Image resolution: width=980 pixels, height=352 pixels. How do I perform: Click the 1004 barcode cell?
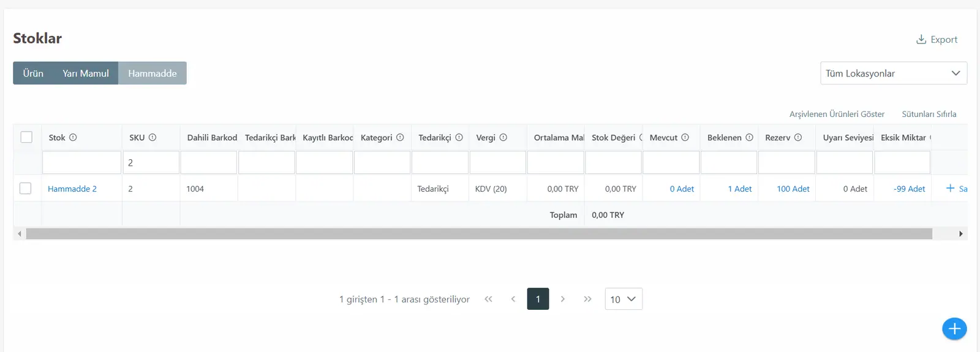(x=209, y=189)
